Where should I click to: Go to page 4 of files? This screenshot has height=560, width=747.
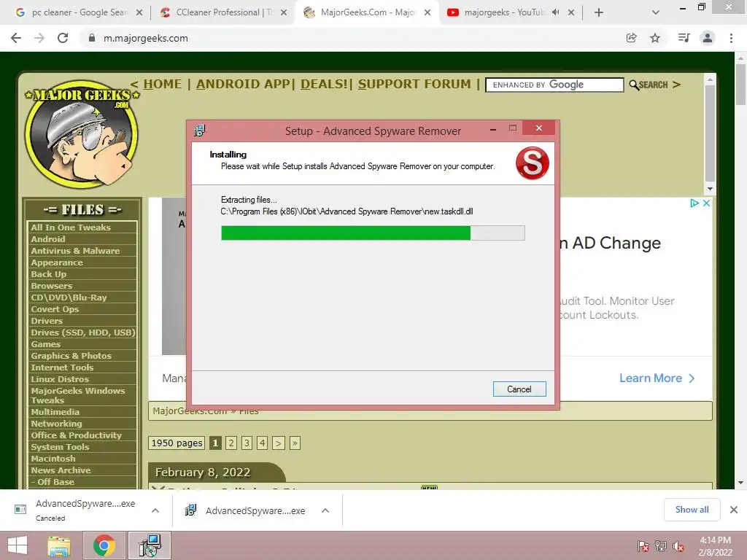coord(263,443)
